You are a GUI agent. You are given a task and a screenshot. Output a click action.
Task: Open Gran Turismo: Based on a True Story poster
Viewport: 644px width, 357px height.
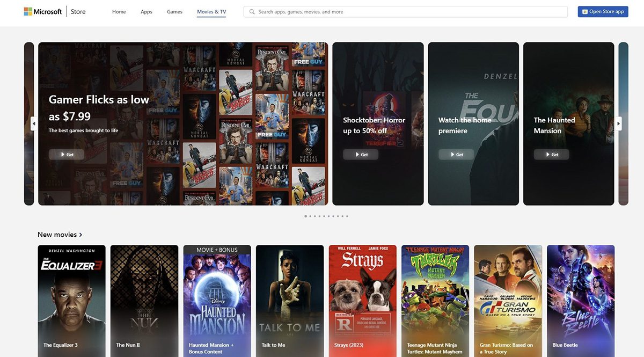(508, 301)
